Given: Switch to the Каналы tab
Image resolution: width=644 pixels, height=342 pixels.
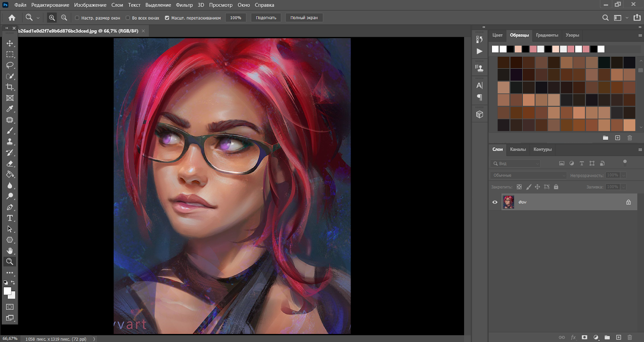Looking at the screenshot, I should pyautogui.click(x=518, y=149).
